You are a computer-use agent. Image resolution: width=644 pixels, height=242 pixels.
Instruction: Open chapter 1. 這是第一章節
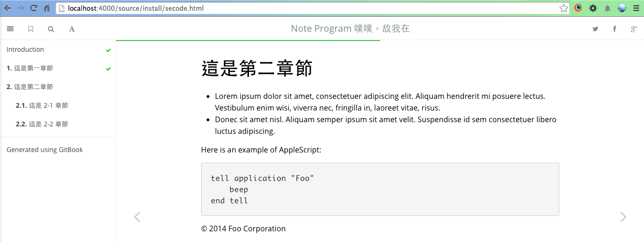click(30, 68)
